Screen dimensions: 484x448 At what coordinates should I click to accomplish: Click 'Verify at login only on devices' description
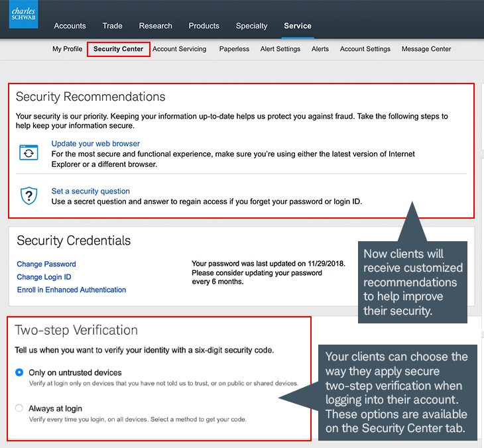point(164,384)
